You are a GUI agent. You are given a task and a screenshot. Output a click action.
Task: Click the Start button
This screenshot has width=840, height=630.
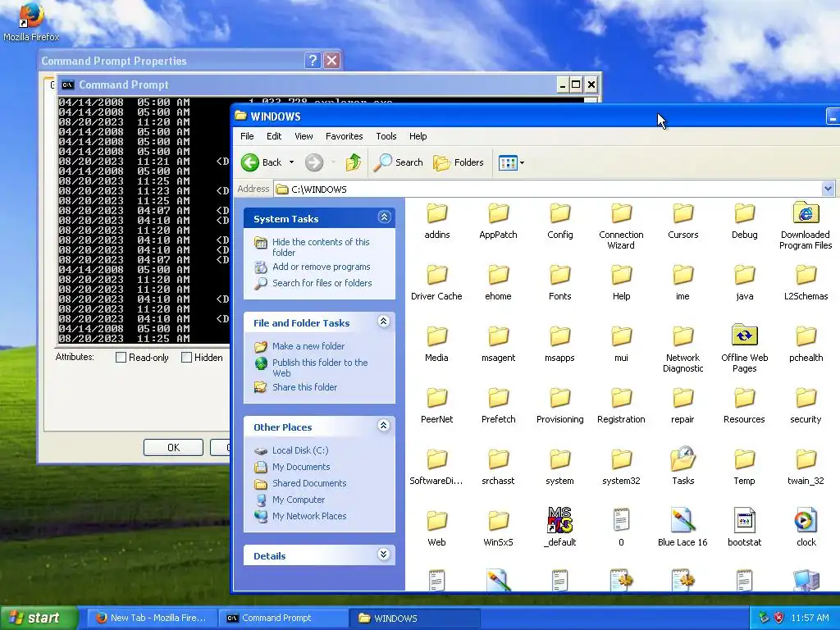point(39,618)
